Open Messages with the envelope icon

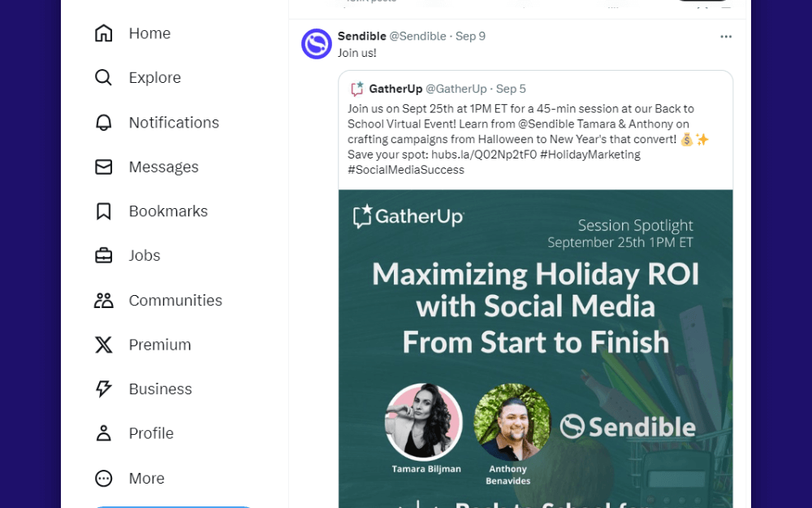[x=103, y=167]
